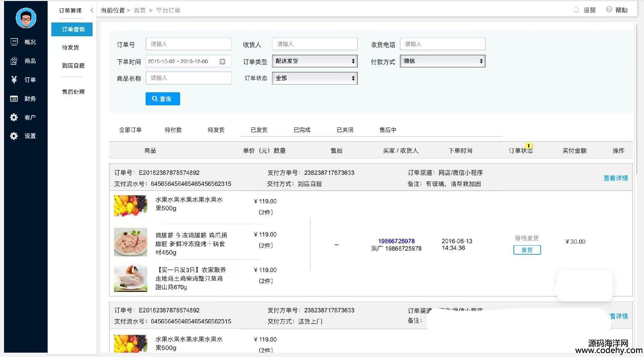
Task: Click the 备注 note 有玻璃，请帮我加固
Action: [x=444, y=184]
